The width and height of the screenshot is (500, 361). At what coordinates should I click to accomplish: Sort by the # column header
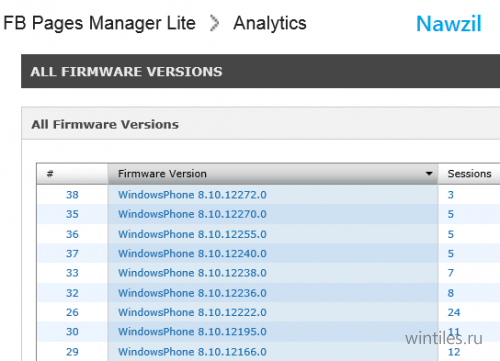pos(72,174)
